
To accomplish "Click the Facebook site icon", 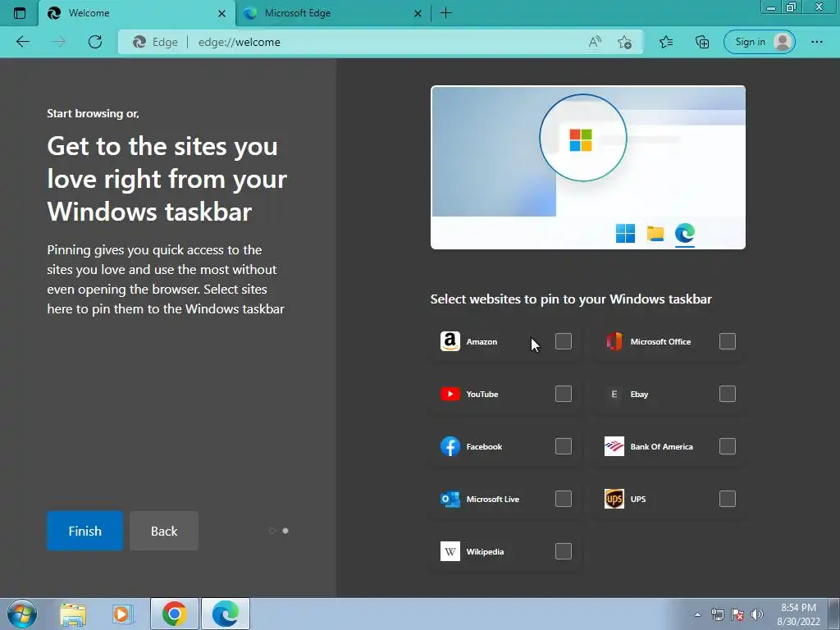I will 450,446.
